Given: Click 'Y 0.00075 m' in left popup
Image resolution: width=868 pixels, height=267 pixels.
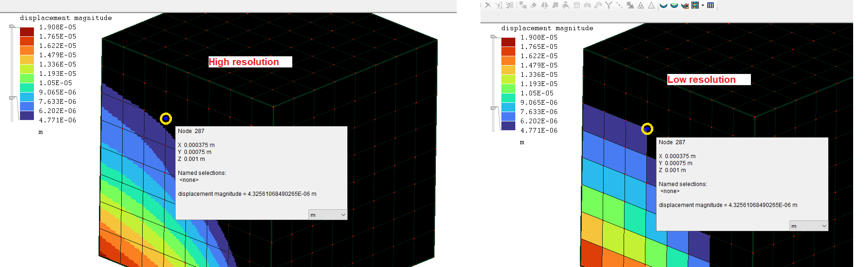Looking at the screenshot, I should click(x=195, y=152).
